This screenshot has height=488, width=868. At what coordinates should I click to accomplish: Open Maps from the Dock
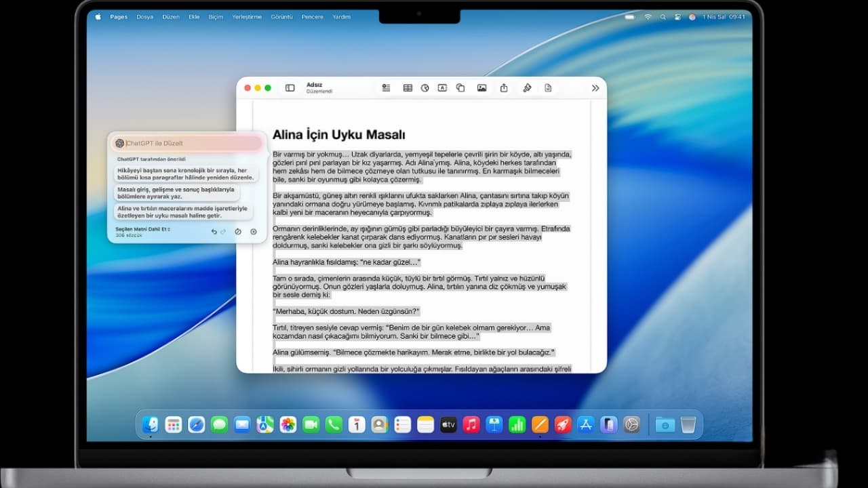[x=265, y=424]
